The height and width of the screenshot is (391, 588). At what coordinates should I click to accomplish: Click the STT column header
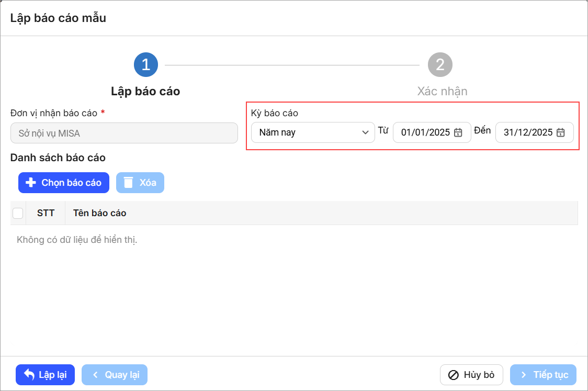(46, 213)
